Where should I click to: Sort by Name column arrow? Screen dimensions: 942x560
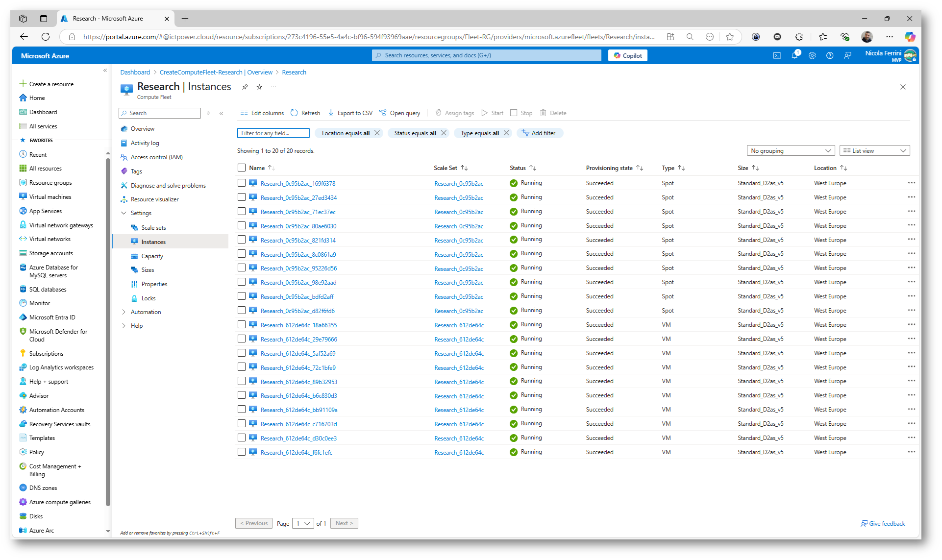(x=271, y=168)
